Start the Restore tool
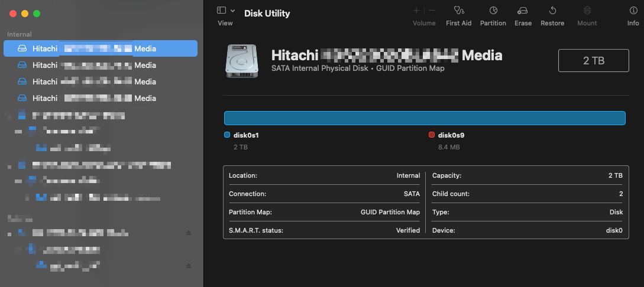 [x=552, y=11]
